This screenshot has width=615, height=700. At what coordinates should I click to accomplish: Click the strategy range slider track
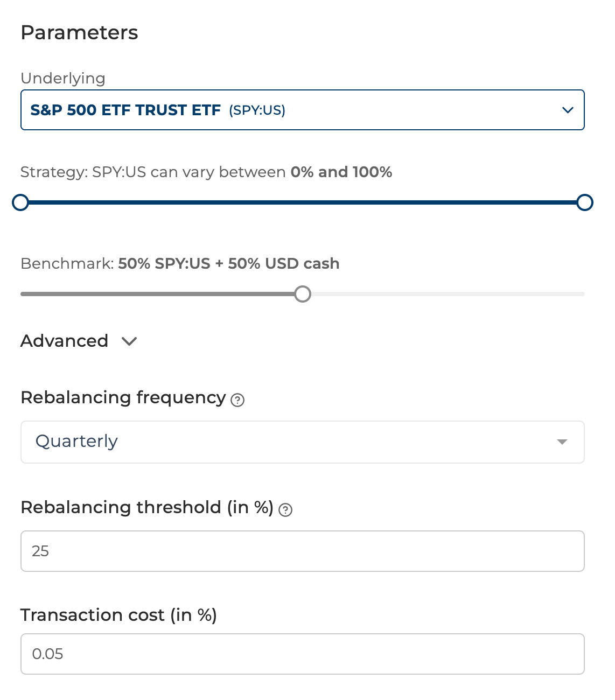303,202
